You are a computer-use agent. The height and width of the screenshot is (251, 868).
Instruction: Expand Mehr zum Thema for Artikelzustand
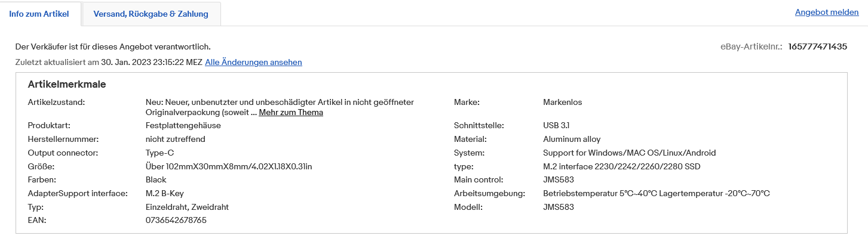[x=291, y=112]
